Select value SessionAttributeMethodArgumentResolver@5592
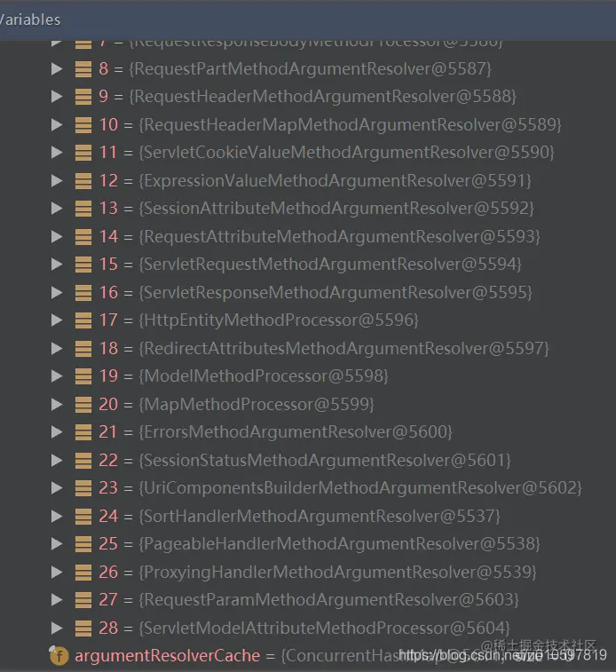The image size is (616, 672). (x=336, y=209)
